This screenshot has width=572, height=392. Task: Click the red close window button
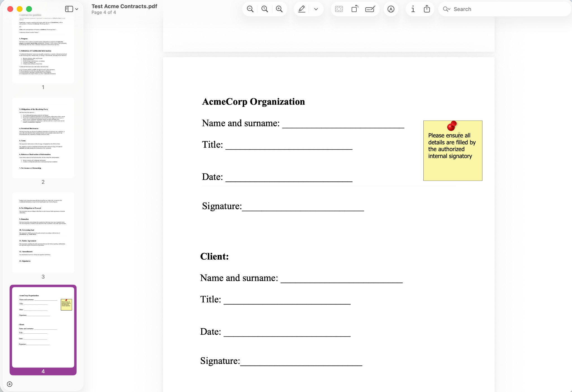click(x=10, y=9)
